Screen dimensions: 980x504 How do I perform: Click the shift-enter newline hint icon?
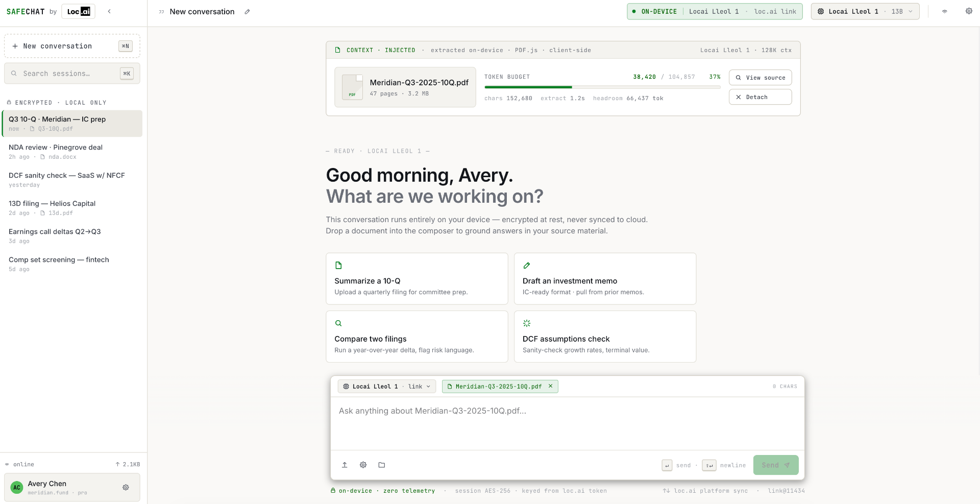[709, 465]
